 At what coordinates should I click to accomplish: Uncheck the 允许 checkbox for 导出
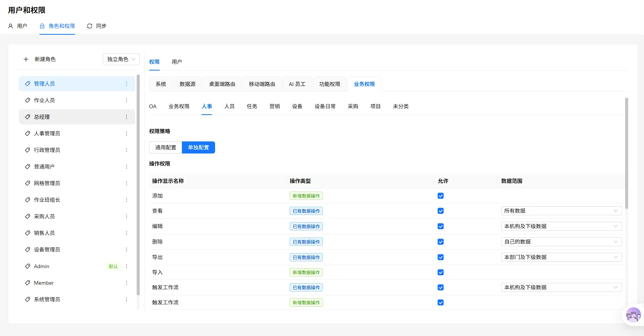click(441, 257)
